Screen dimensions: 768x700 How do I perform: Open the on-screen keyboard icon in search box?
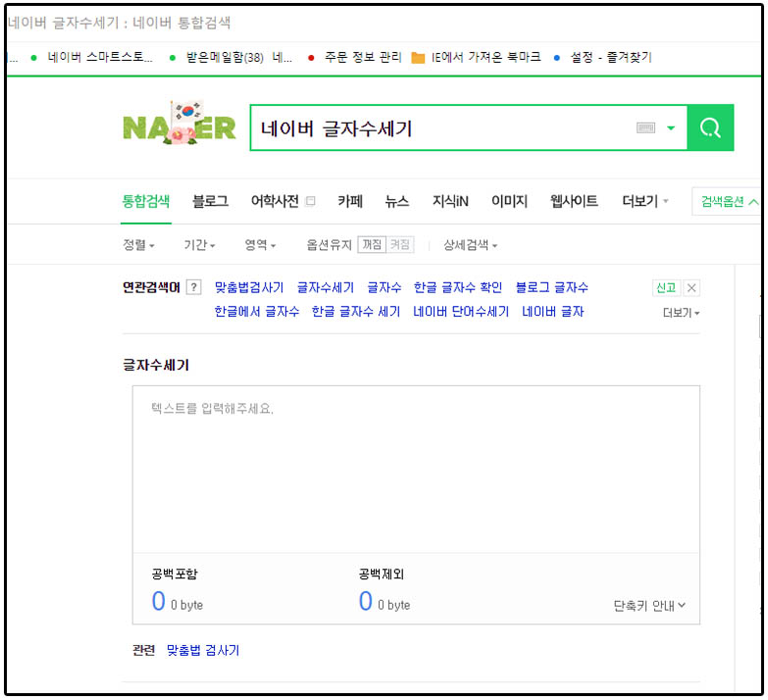pyautogui.click(x=645, y=128)
